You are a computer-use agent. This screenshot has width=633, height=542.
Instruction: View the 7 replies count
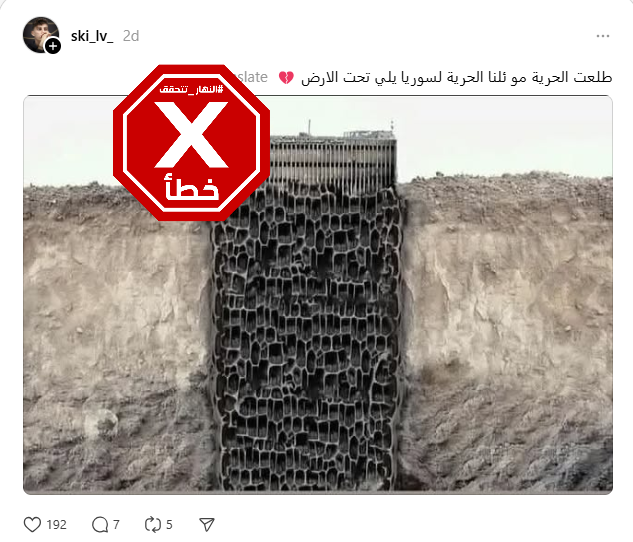(116, 524)
